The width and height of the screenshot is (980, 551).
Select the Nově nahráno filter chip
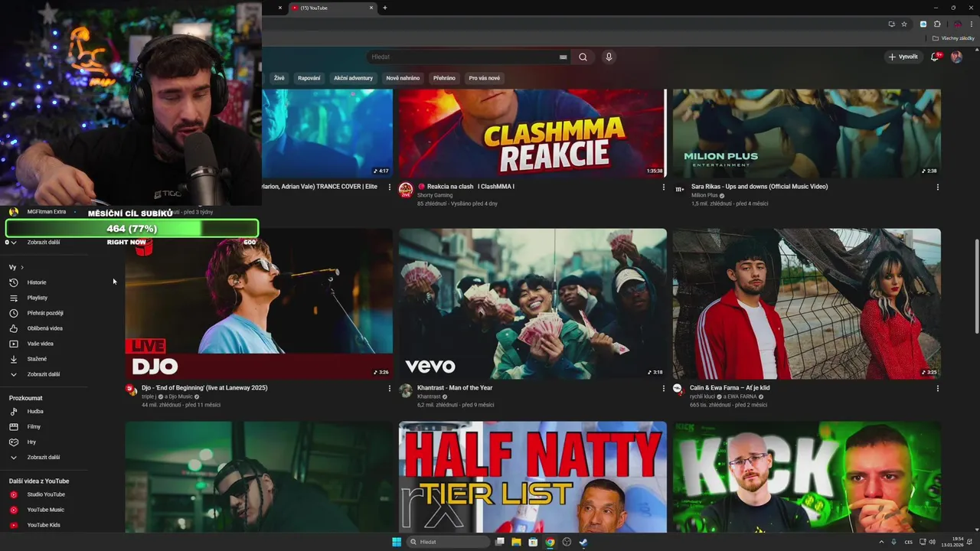pyautogui.click(x=403, y=78)
